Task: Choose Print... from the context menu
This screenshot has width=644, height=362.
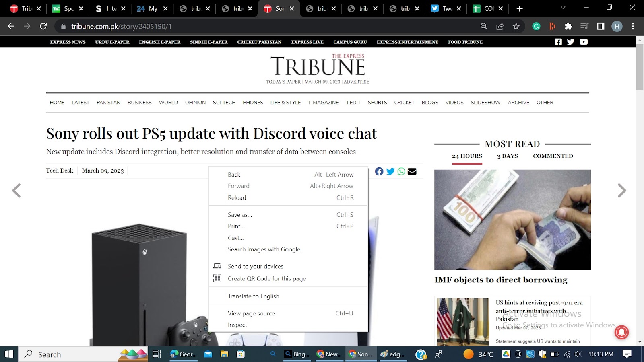Action: click(289, 226)
